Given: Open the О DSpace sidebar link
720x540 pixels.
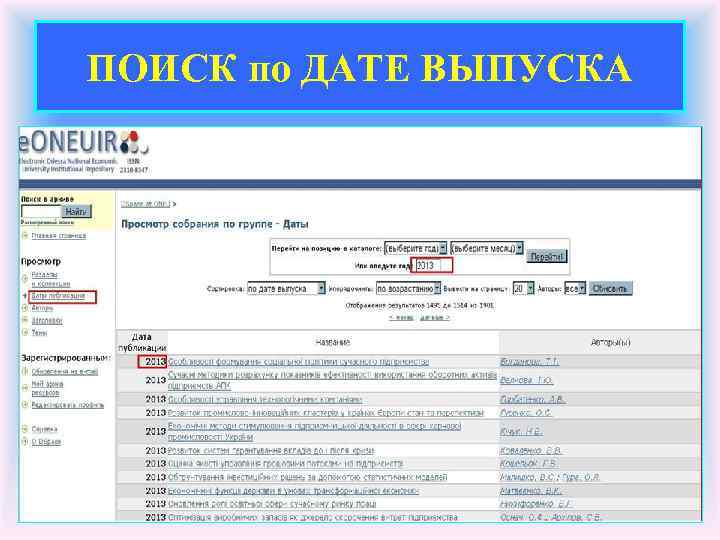Looking at the screenshot, I should [x=46, y=442].
